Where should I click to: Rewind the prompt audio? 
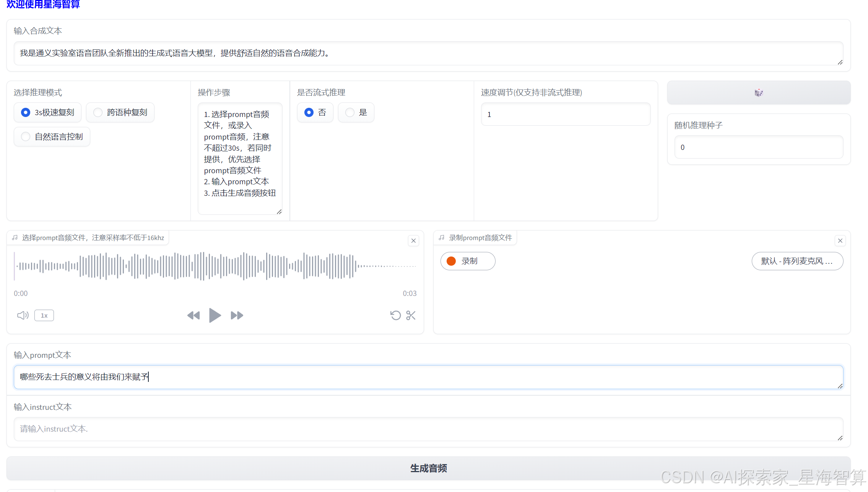click(x=193, y=315)
